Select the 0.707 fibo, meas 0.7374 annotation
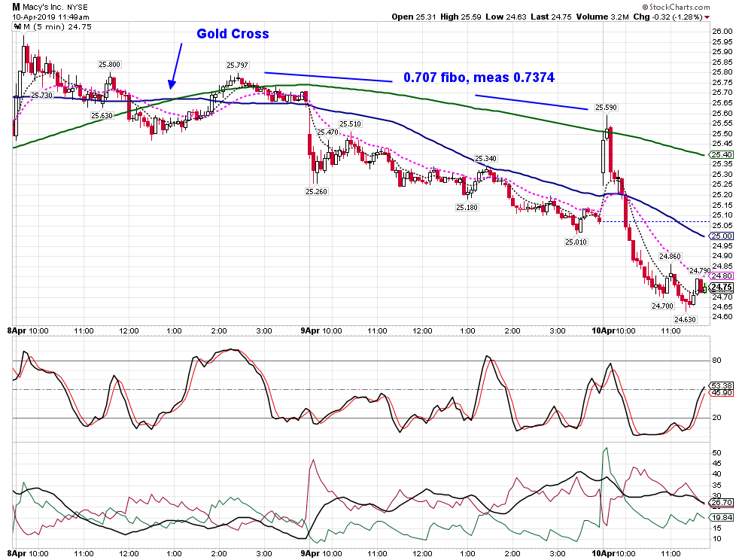Viewport: 745px width, 560px height. (x=479, y=78)
